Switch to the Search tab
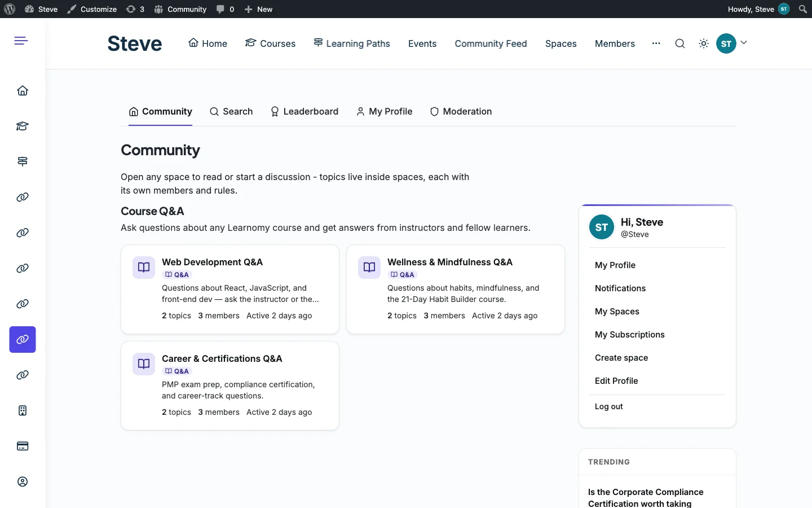The width and height of the screenshot is (812, 508). 231,112
